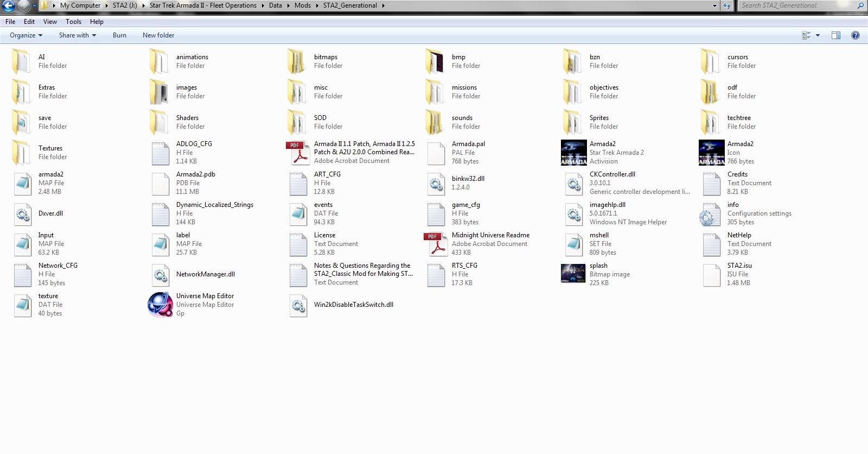
Task: Select the Armada.pal file icon
Action: [436, 153]
